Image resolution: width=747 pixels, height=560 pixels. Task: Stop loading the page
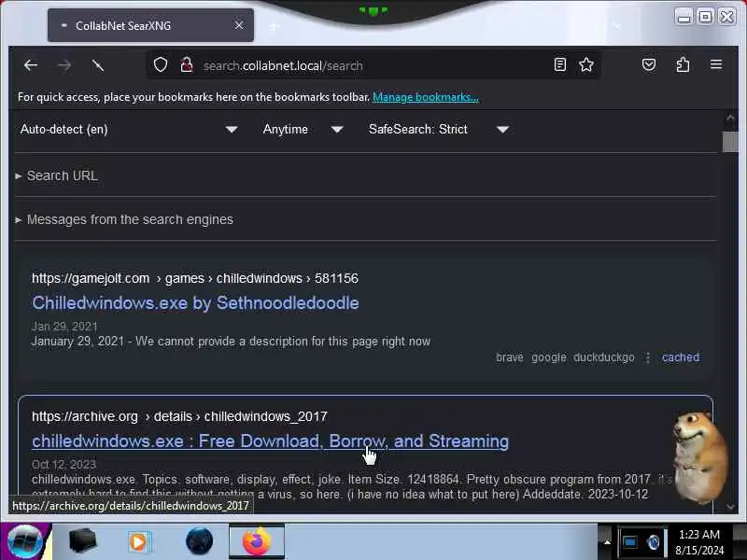pos(97,65)
